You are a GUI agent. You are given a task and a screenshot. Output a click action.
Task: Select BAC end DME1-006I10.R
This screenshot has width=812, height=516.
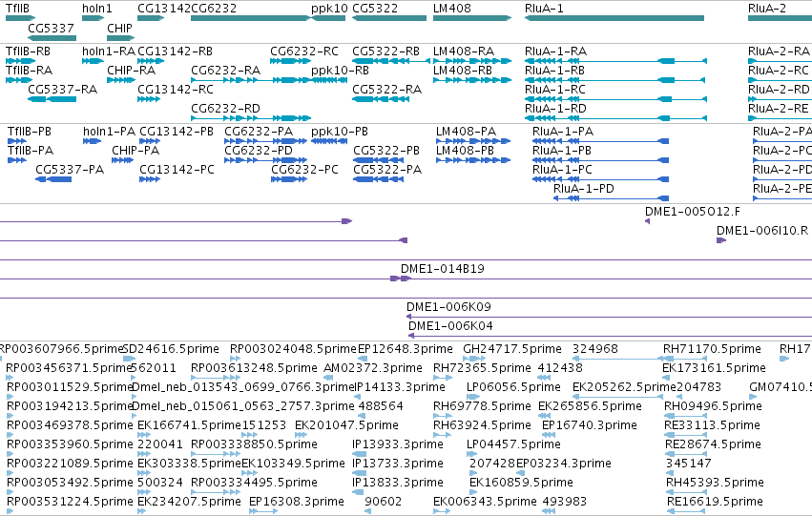tap(721, 240)
